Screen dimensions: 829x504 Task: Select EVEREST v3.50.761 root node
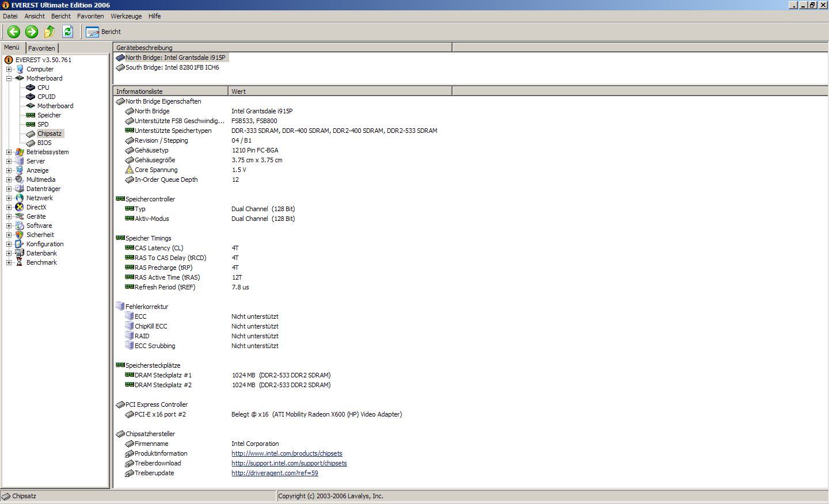click(43, 60)
